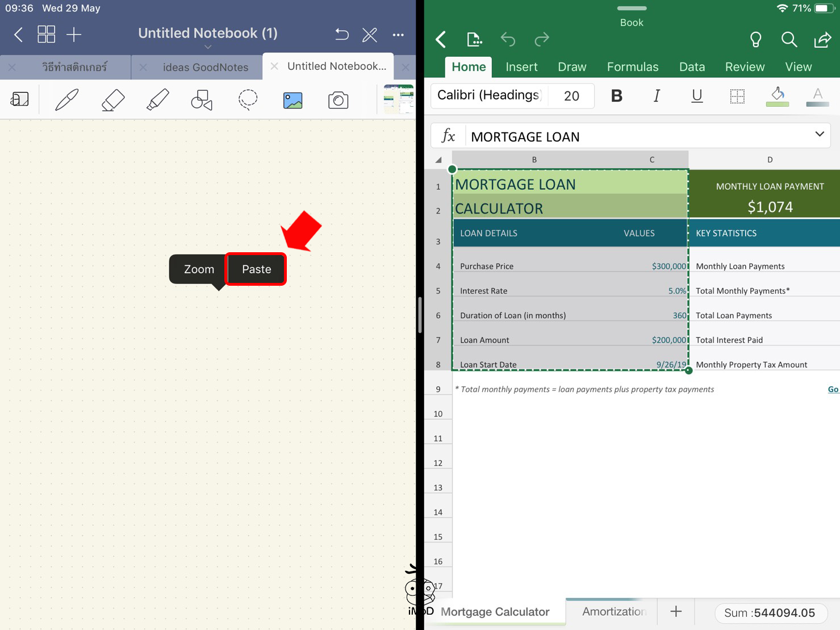Select the Pen tool in GoodNotes
Image resolution: width=840 pixels, height=630 pixels.
coord(67,100)
